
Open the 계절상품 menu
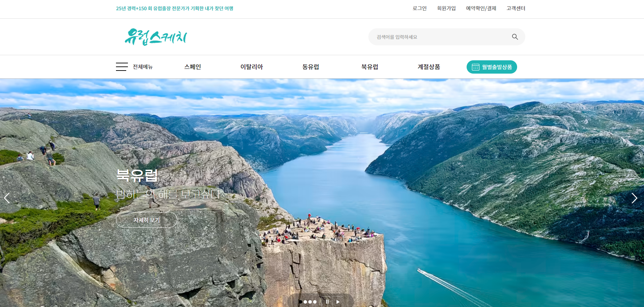click(429, 67)
